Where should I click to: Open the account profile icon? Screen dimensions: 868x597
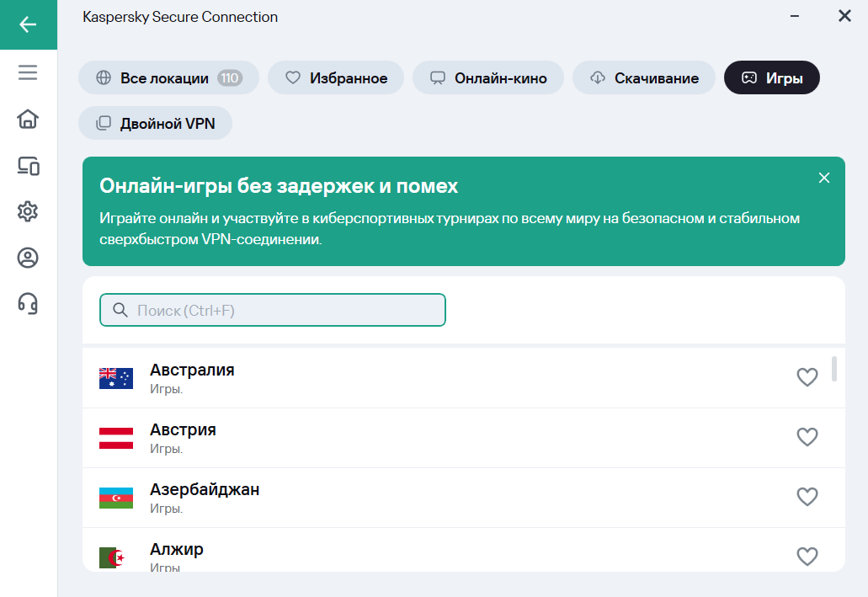(x=28, y=258)
